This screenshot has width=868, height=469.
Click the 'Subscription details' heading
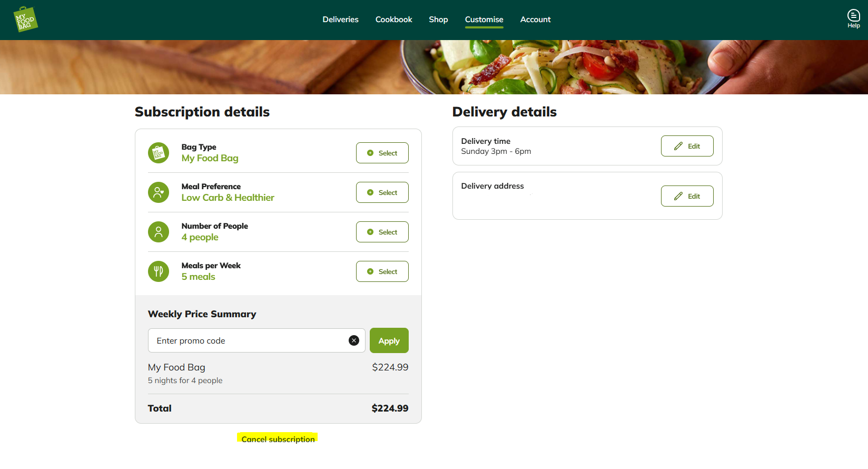pos(202,112)
